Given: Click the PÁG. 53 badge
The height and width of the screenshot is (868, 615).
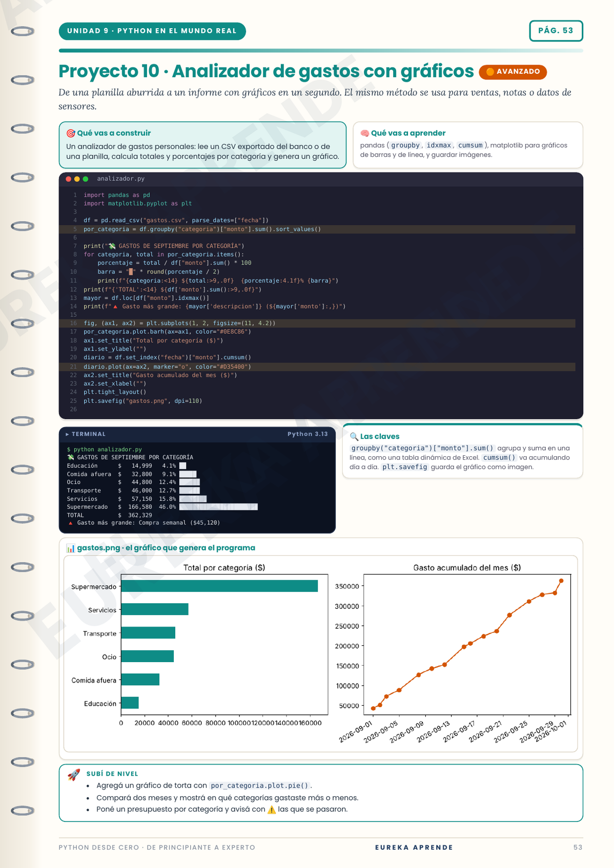Looking at the screenshot, I should [556, 31].
